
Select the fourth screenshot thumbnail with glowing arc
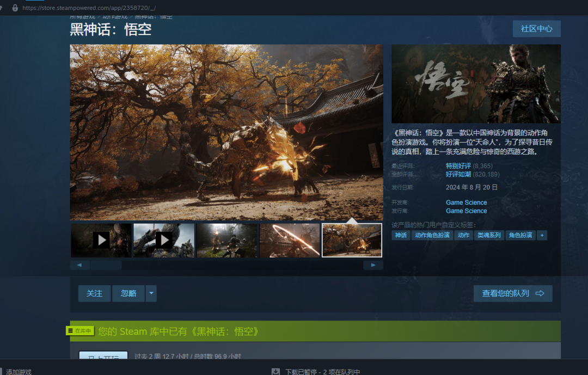click(290, 240)
